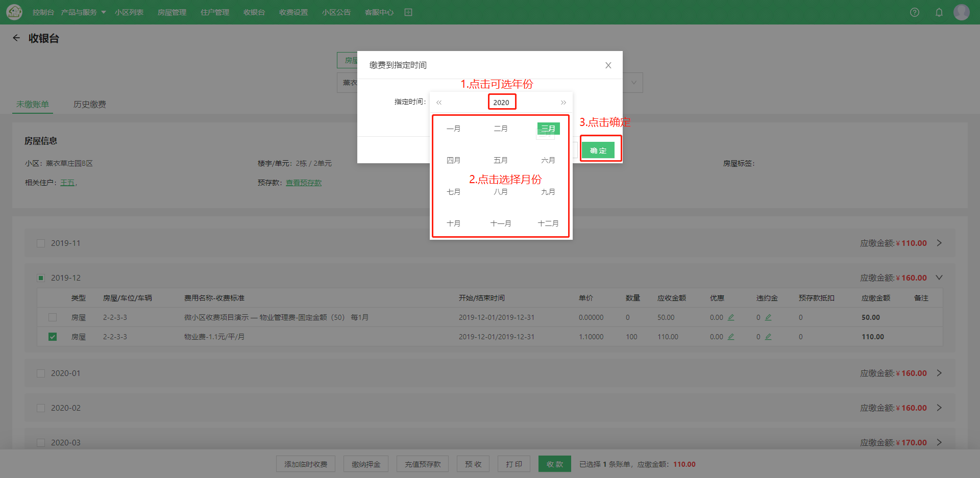Open 住户管理 in the top navigation
This screenshot has height=478, width=980.
(x=215, y=12)
